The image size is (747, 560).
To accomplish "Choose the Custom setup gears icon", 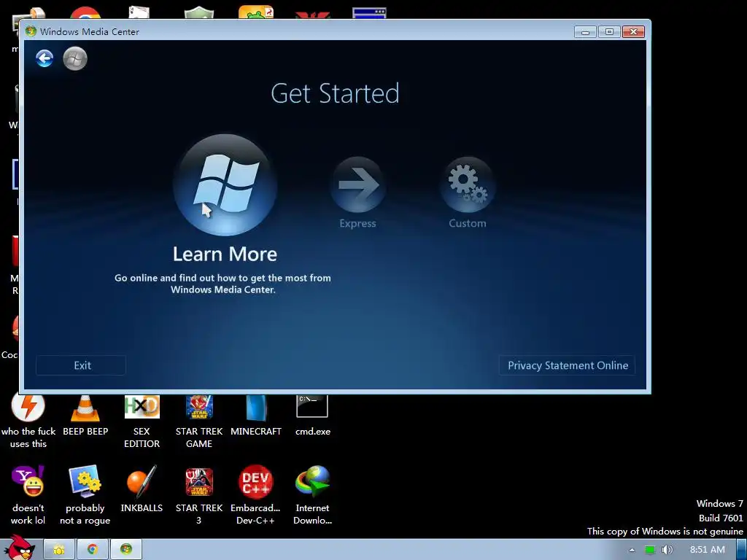I will [468, 184].
